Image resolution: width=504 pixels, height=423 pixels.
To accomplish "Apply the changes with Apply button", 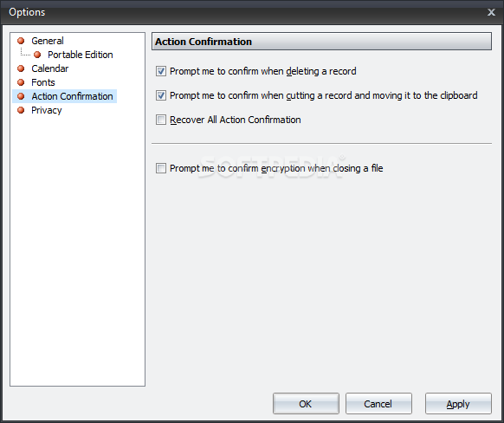I will [x=458, y=403].
